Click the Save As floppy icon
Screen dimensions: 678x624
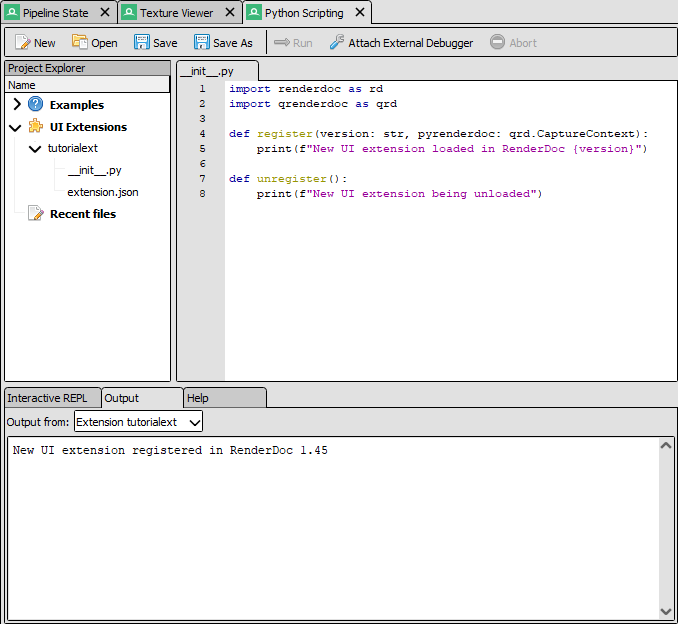tap(201, 42)
